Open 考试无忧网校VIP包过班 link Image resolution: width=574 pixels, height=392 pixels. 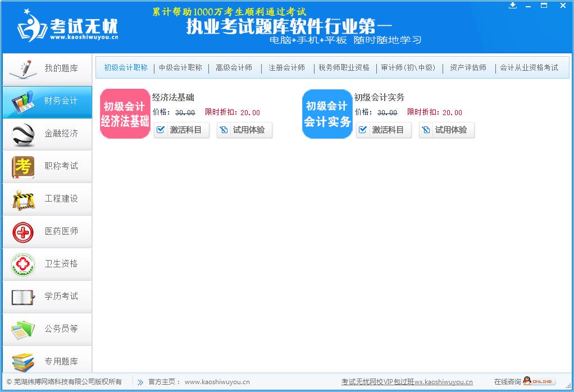click(407, 382)
